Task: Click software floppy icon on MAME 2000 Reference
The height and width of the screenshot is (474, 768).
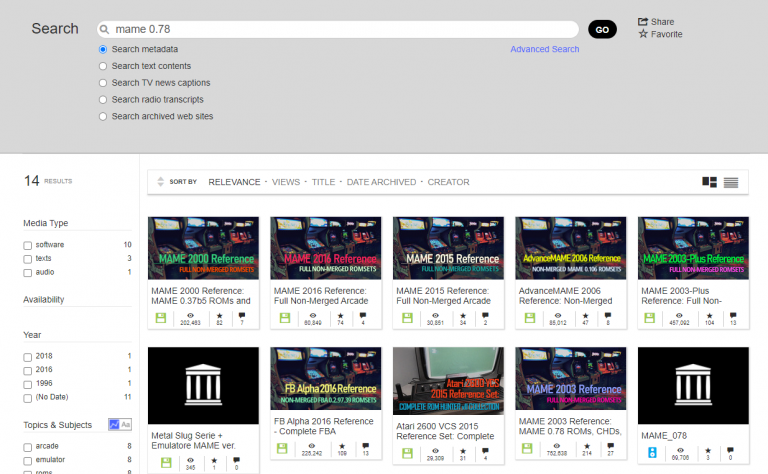Action: click(160, 318)
